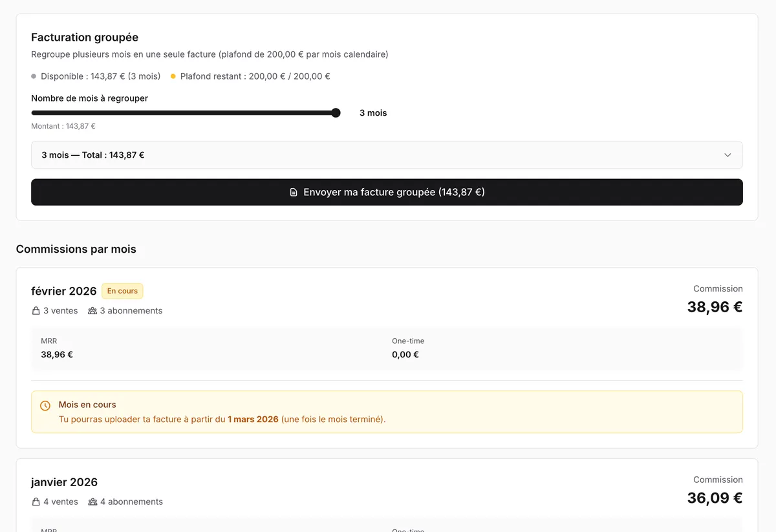Expand the chevron on the 3 mois total row
The height and width of the screenshot is (532, 776).
(x=727, y=155)
